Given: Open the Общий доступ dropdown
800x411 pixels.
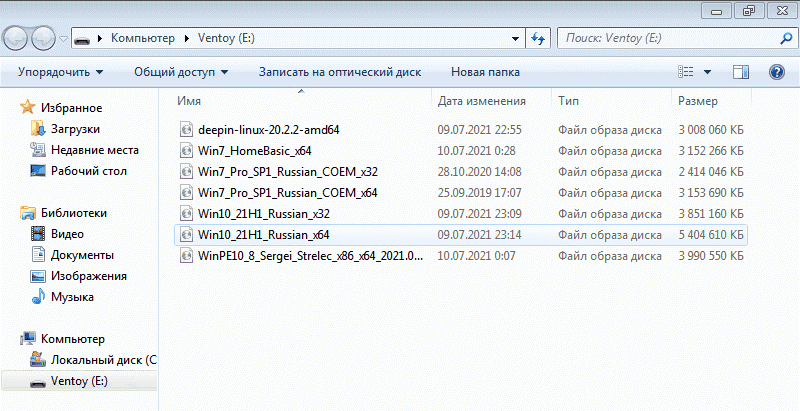Looking at the screenshot, I should point(180,72).
